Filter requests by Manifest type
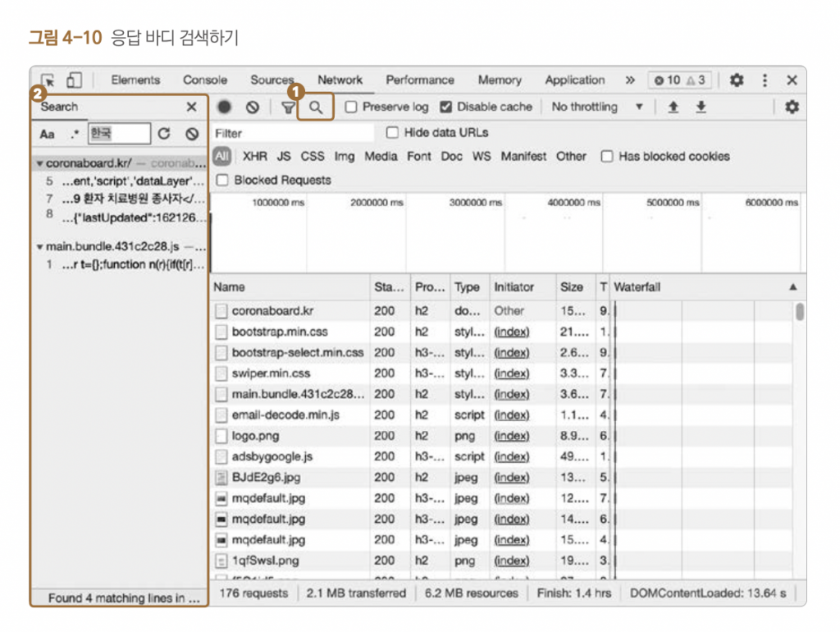840x632 pixels. pos(524,157)
